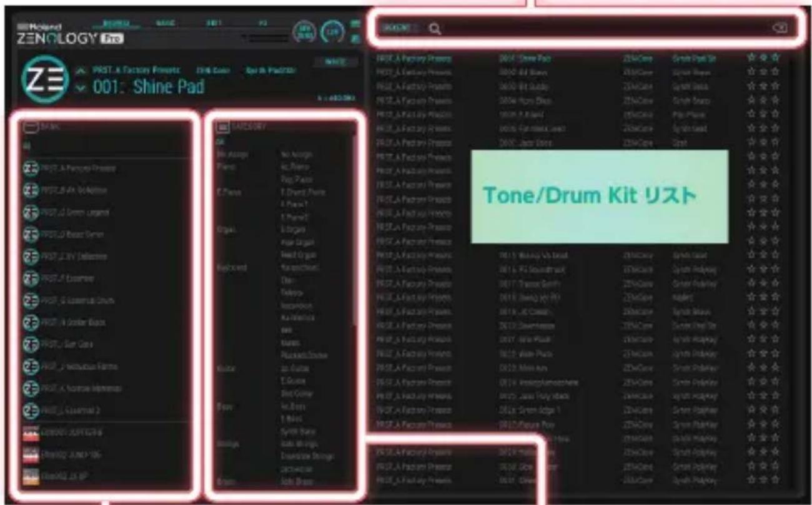Image resolution: width=812 pixels, height=505 pixels.
Task: Select the PRST_I bank ZE icon
Action: [x=31, y=344]
